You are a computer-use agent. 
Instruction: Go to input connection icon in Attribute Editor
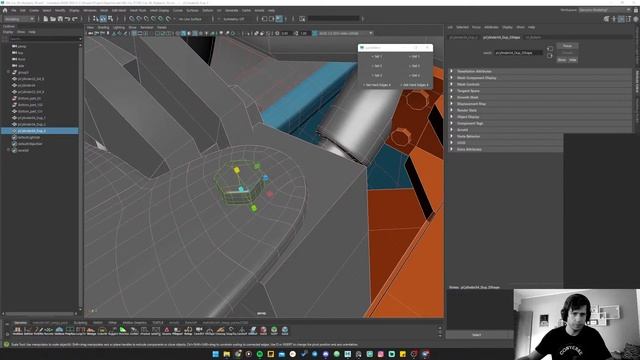click(550, 49)
